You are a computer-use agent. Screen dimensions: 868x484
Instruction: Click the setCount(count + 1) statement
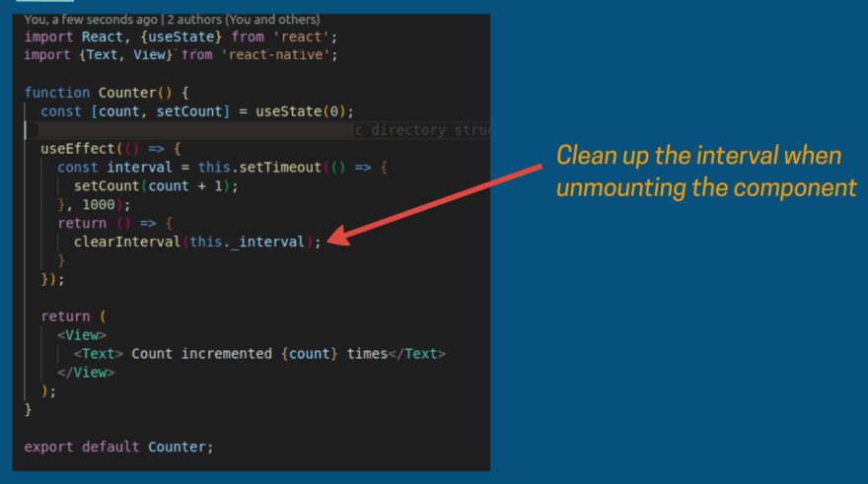click(156, 186)
